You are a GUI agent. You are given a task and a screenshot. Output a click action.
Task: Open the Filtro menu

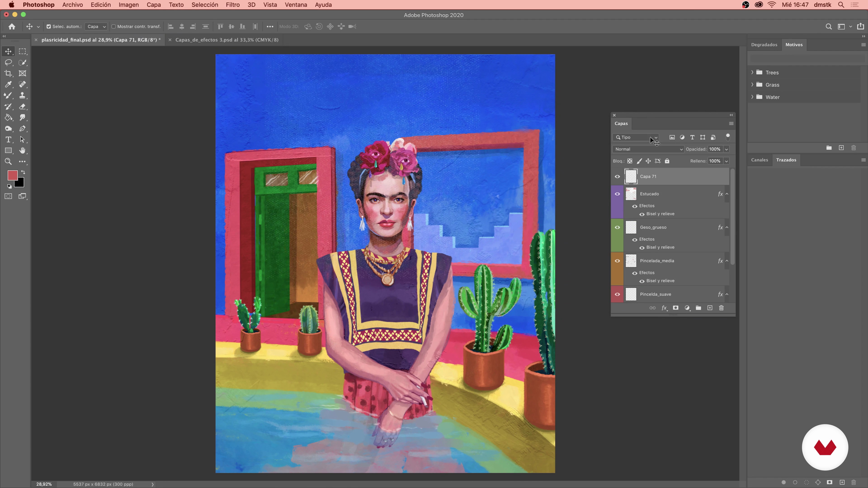(x=233, y=5)
